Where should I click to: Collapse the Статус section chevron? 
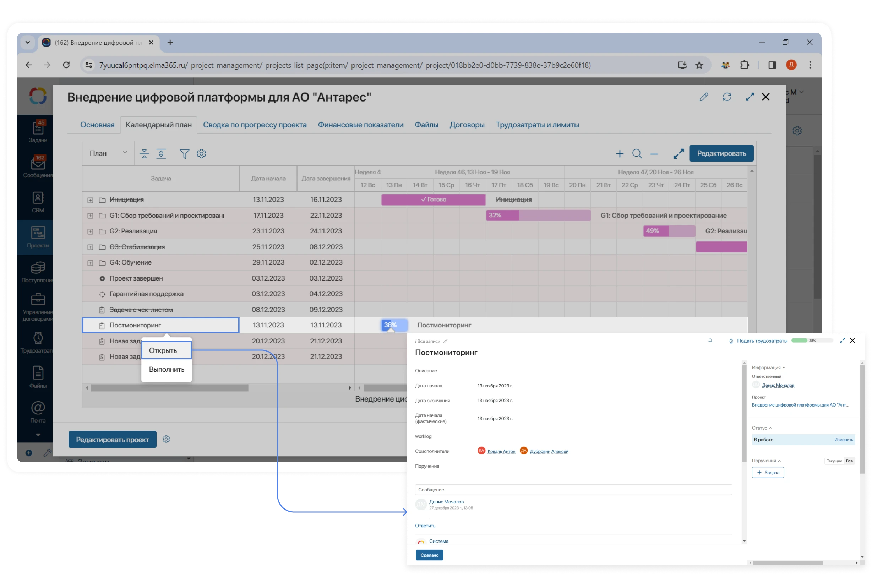[770, 428]
